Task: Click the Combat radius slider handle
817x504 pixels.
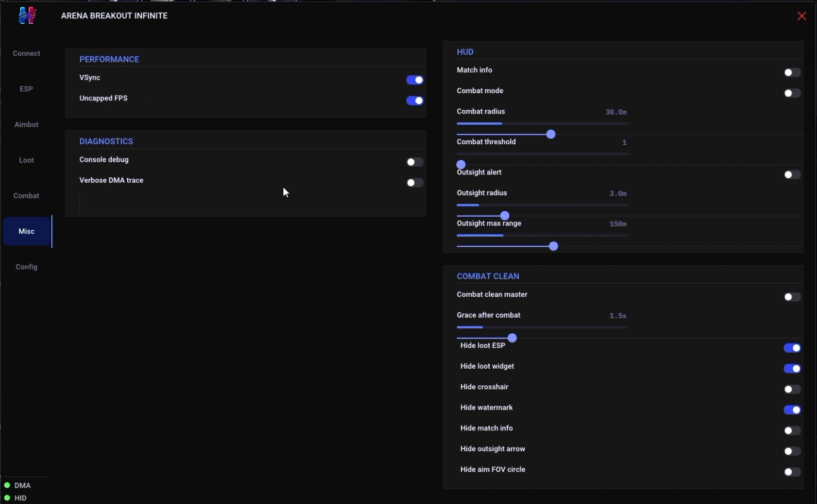Action: (x=551, y=134)
